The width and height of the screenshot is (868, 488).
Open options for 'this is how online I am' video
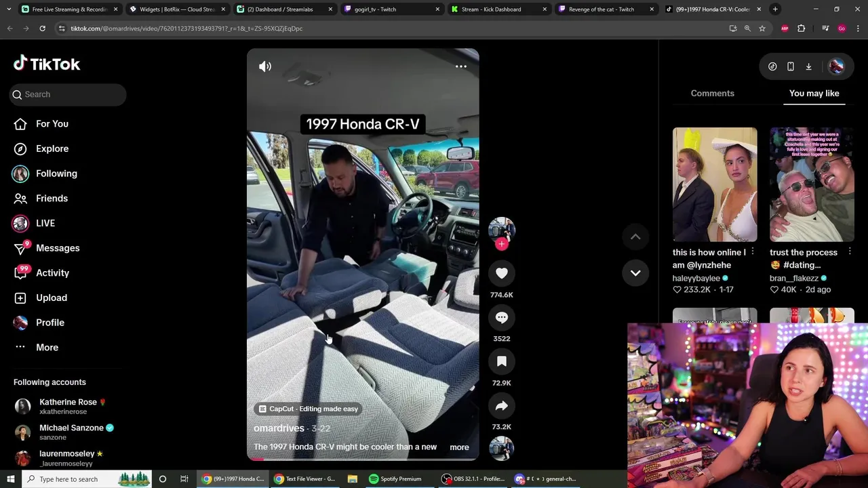(x=753, y=252)
